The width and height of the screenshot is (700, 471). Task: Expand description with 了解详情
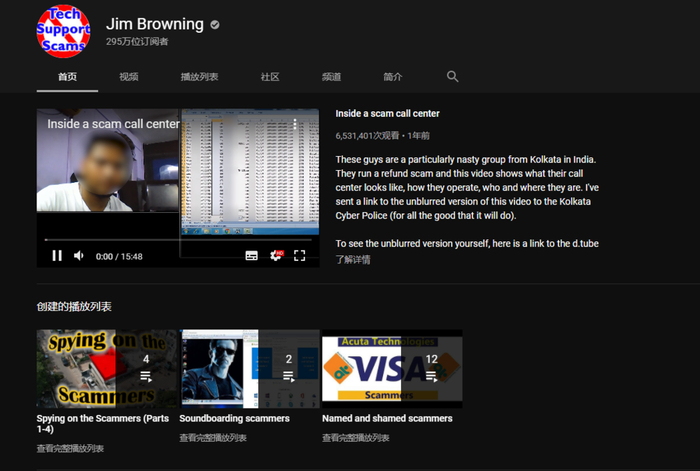pos(352,260)
